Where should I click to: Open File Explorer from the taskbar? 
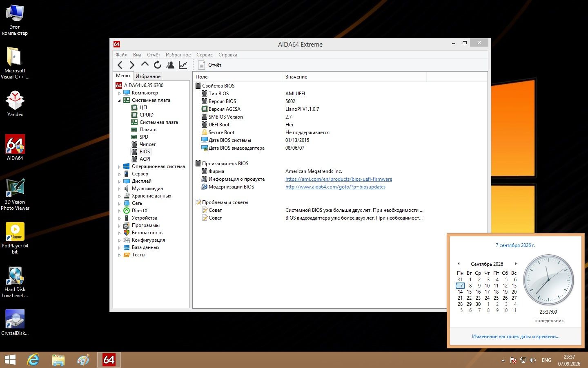pyautogui.click(x=58, y=360)
